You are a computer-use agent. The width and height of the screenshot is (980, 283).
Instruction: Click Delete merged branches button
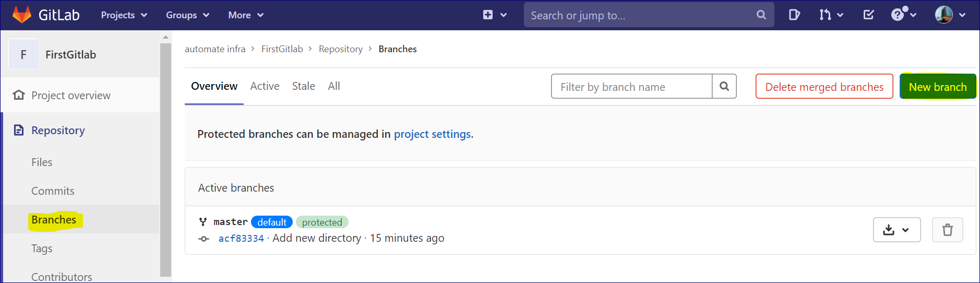(824, 87)
